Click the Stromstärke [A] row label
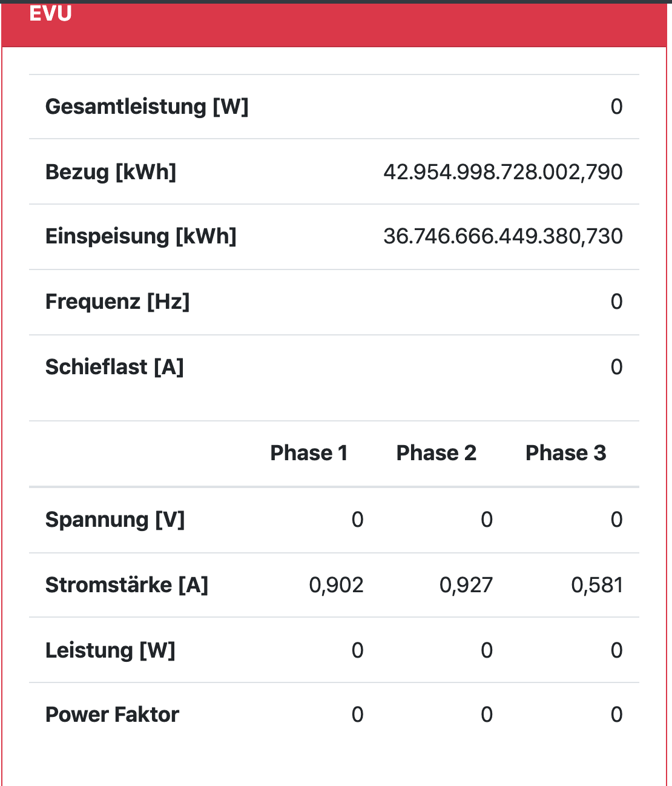 (x=127, y=585)
